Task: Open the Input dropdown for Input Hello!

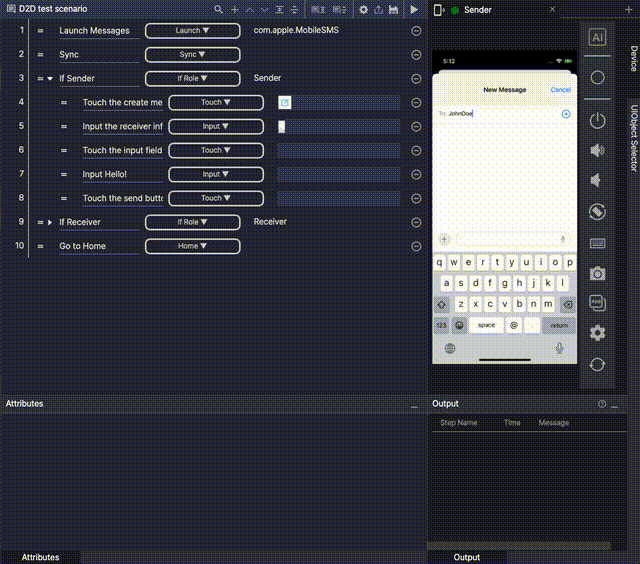Action: [216, 174]
